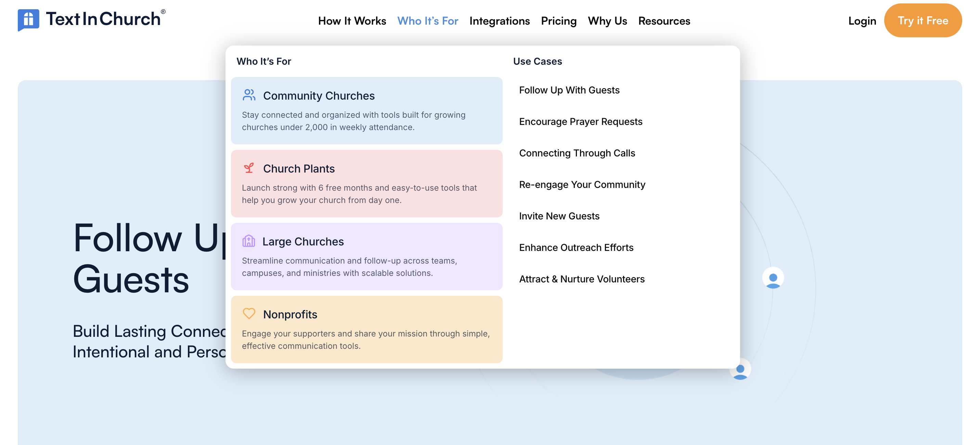Viewport: 980px width, 445px height.
Task: Open the Church Plants card description
Action: (x=359, y=194)
